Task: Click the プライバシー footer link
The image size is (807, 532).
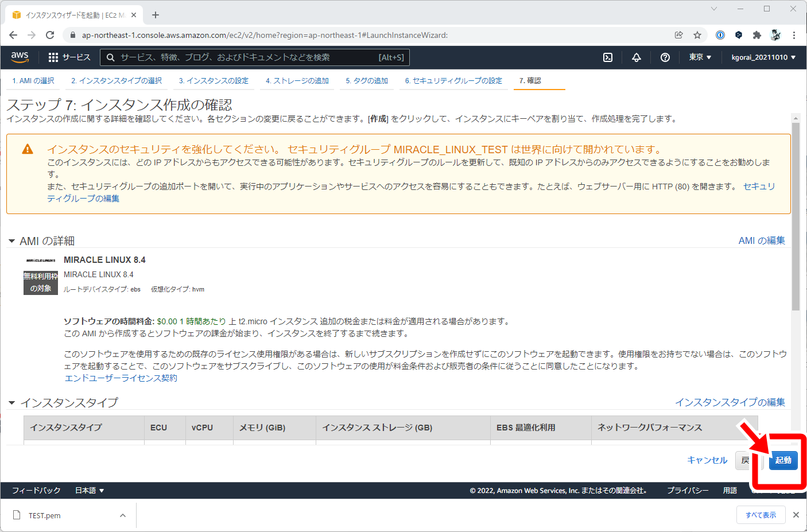Action: tap(688, 490)
